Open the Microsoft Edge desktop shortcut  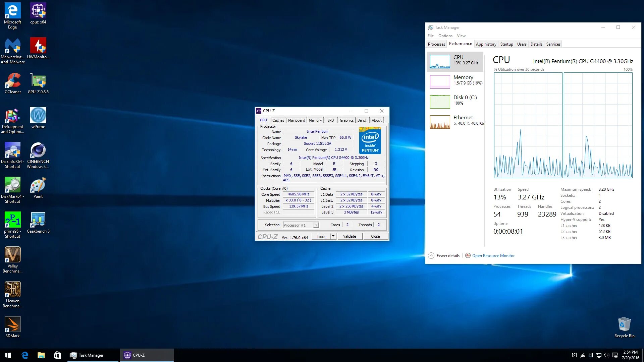[x=12, y=16]
